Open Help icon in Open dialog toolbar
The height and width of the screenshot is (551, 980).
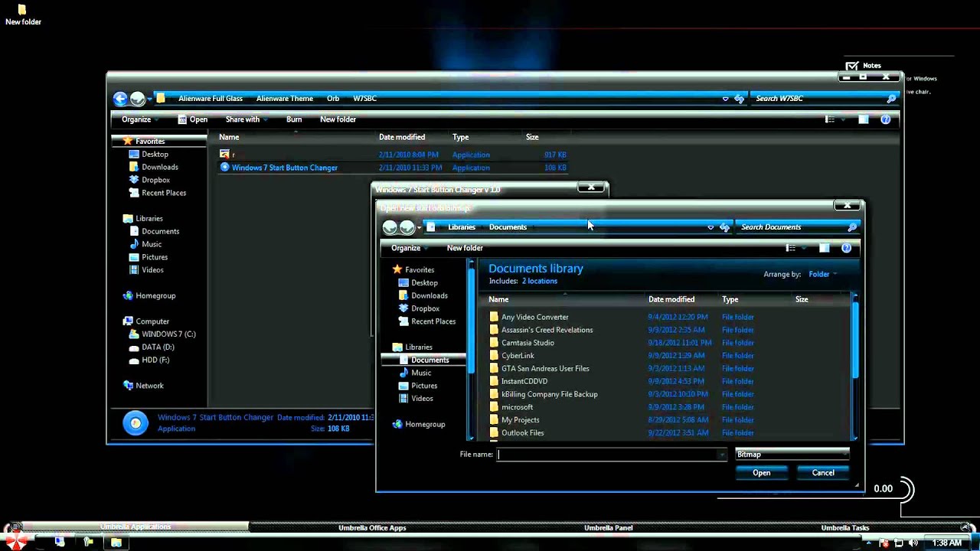coord(846,248)
